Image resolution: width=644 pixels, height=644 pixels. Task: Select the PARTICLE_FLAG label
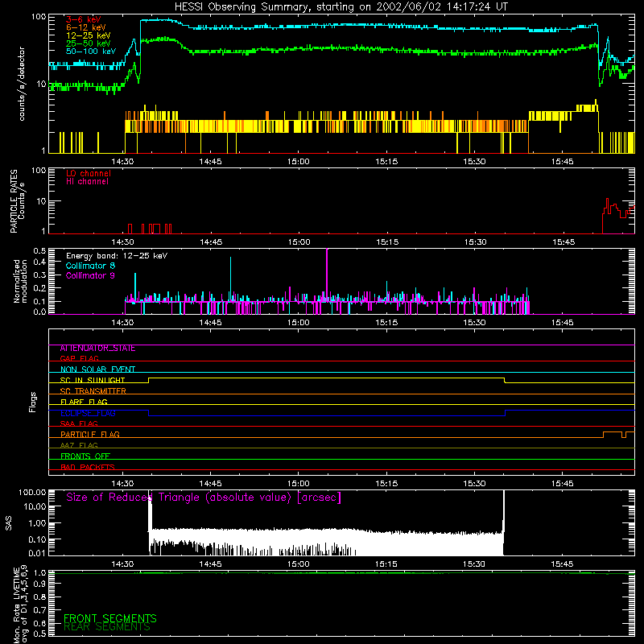click(90, 435)
